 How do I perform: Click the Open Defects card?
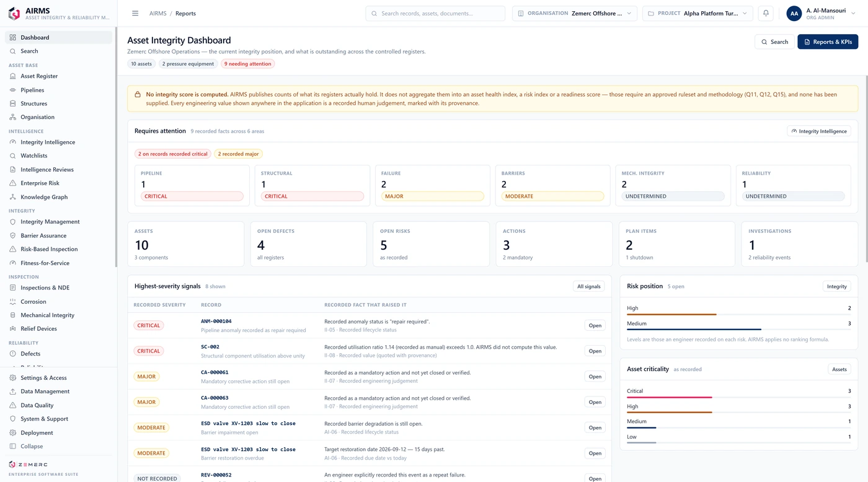[308, 244]
